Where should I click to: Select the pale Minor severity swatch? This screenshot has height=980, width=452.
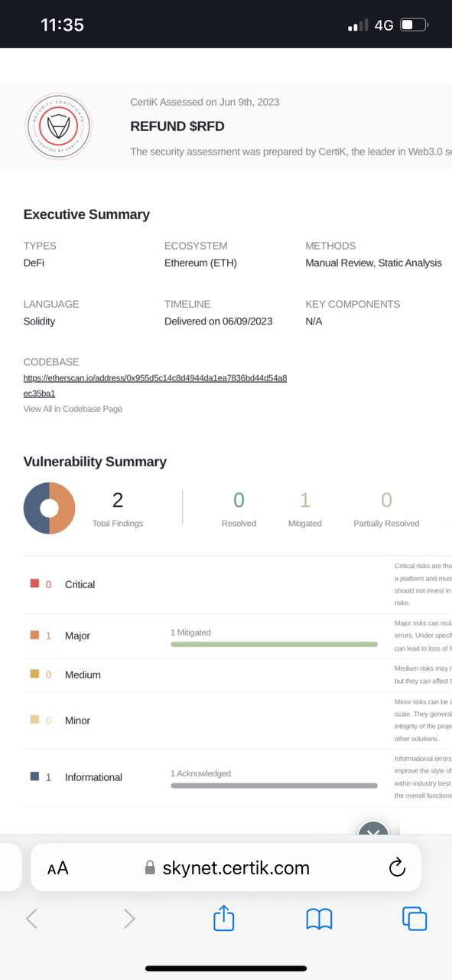pyautogui.click(x=34, y=720)
